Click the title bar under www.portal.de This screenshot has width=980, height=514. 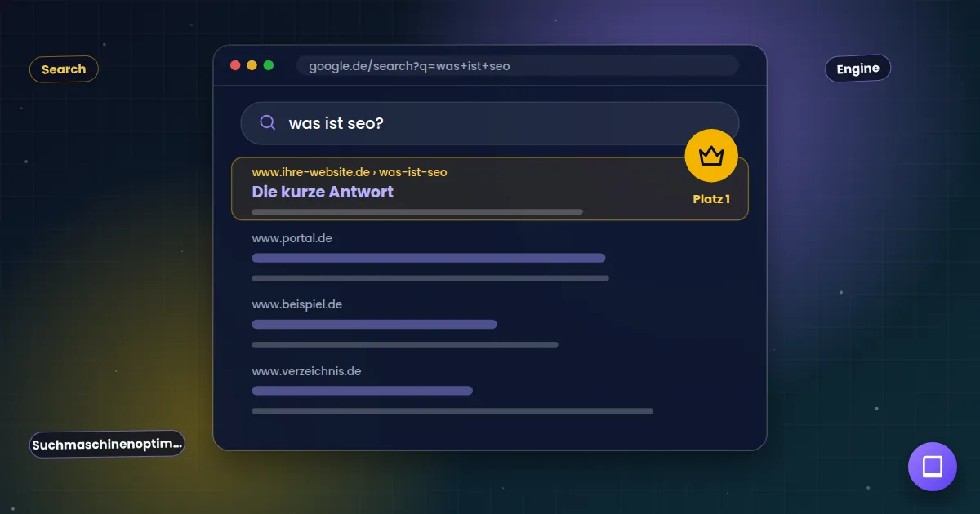(429, 258)
